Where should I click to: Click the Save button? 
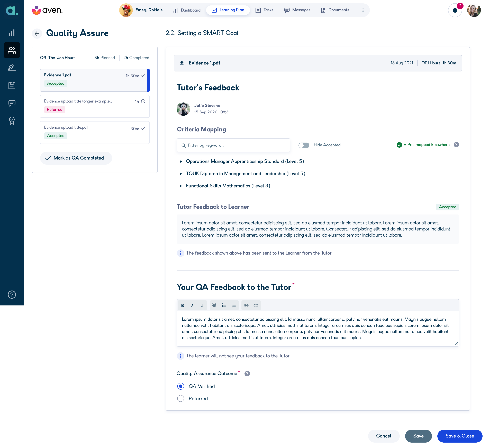[x=418, y=436]
